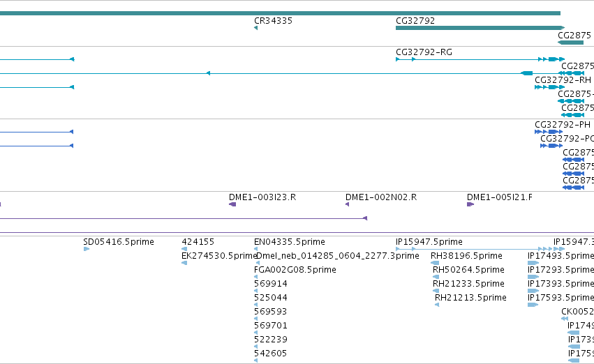This screenshot has height=364, width=594.
Task: Select the block glyph under IP17493.5prime
Action: click(x=533, y=263)
